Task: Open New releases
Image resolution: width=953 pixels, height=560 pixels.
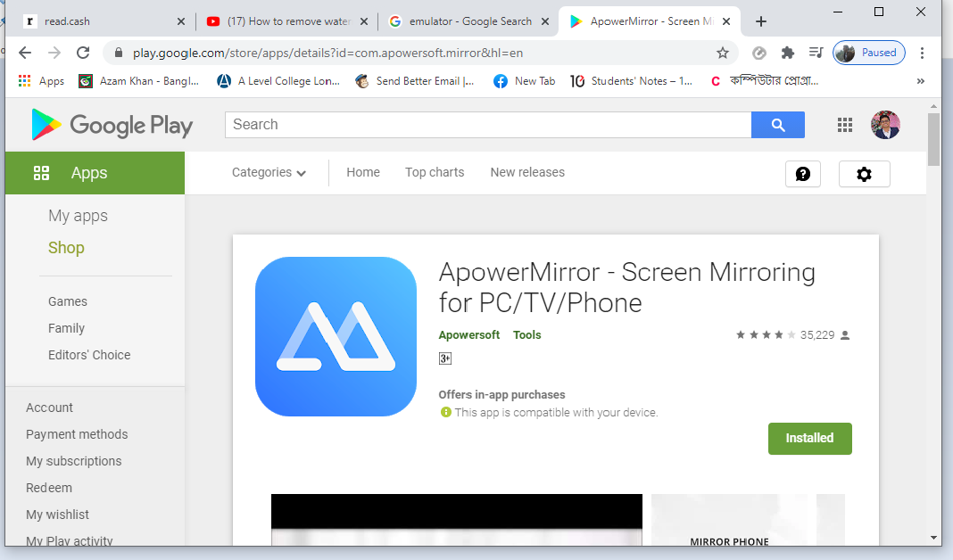Action: (527, 172)
